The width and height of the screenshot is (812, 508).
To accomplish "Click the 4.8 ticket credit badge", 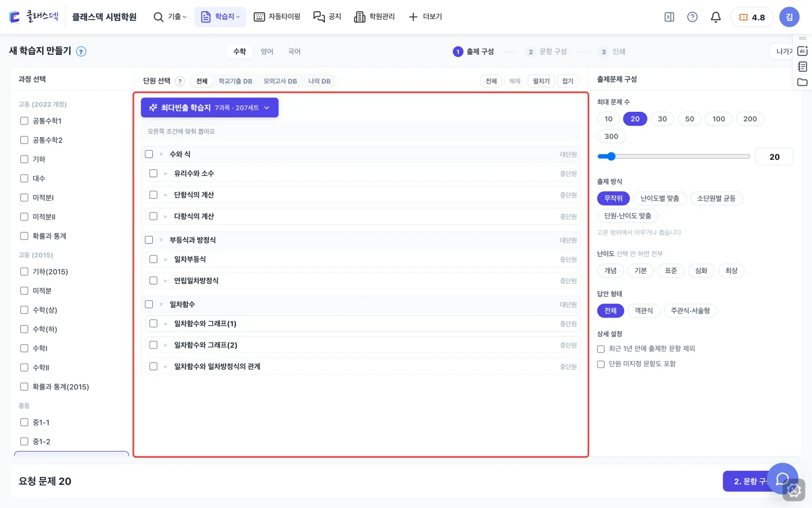I will 752,17.
